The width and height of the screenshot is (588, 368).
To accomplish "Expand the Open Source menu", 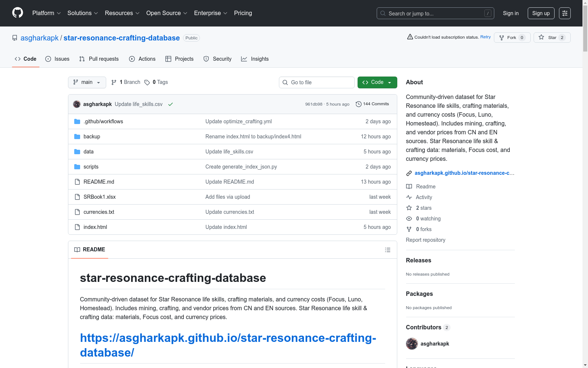I will coord(167,13).
